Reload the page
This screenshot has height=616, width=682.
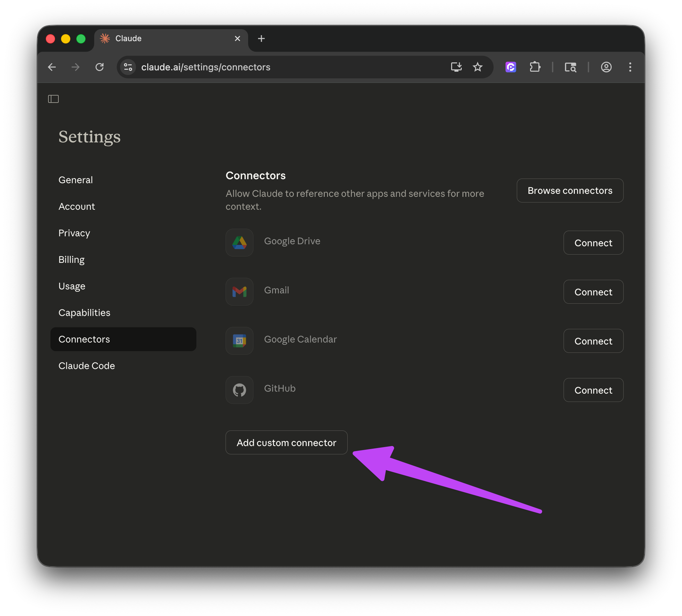tap(100, 67)
